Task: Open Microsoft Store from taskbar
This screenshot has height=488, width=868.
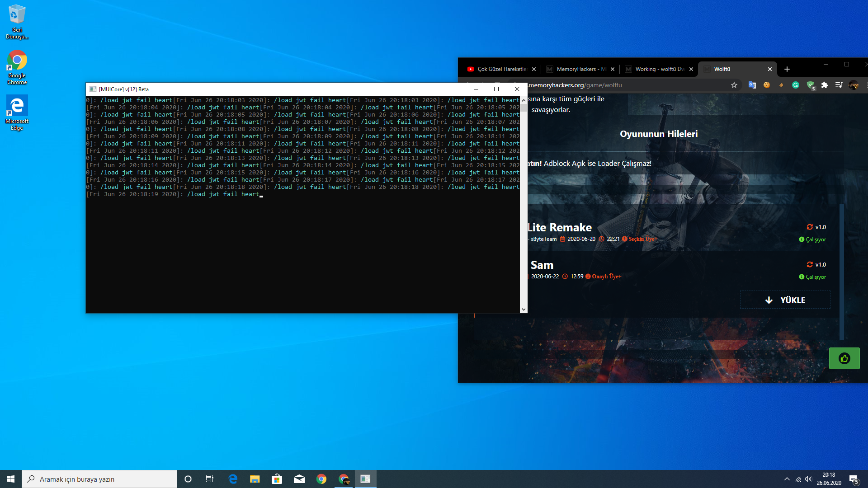Action: pos(277,479)
